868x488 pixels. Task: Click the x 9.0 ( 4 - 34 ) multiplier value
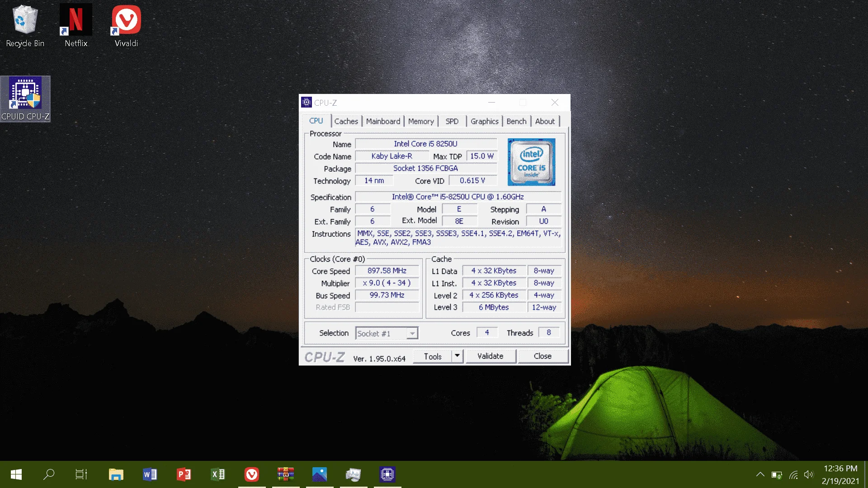387,283
